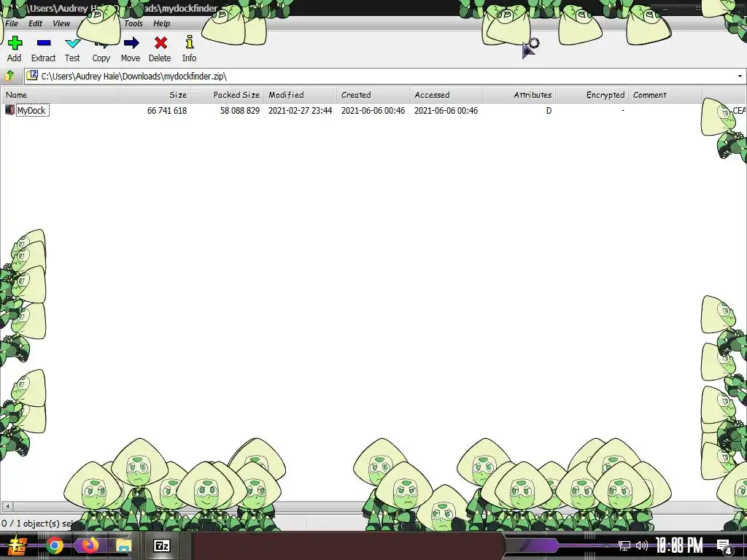Screen dimensions: 747x560
Task: Open the Edit menu
Action: coord(35,23)
